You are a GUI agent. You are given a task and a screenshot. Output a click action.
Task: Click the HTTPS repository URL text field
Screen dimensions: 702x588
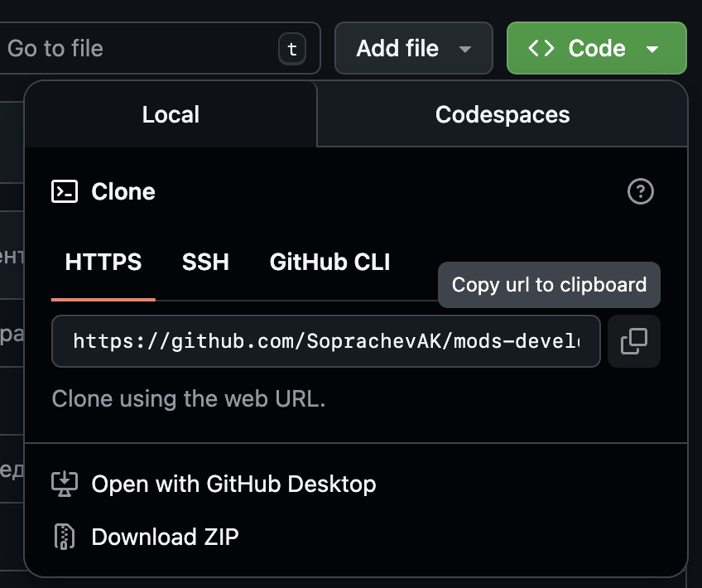pos(325,341)
